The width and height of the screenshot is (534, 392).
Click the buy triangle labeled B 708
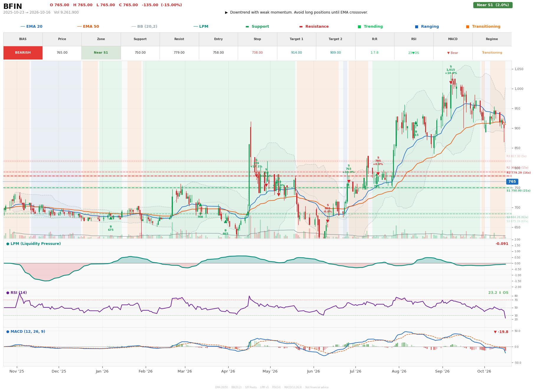coord(200,205)
